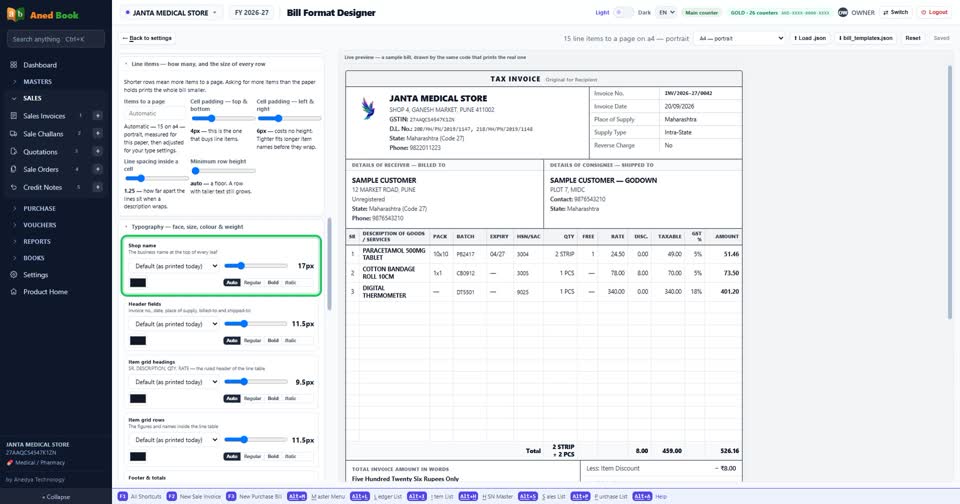This screenshot has height=504, width=960.
Task: Click the Sale Orders sidebar icon
Action: 13,169
